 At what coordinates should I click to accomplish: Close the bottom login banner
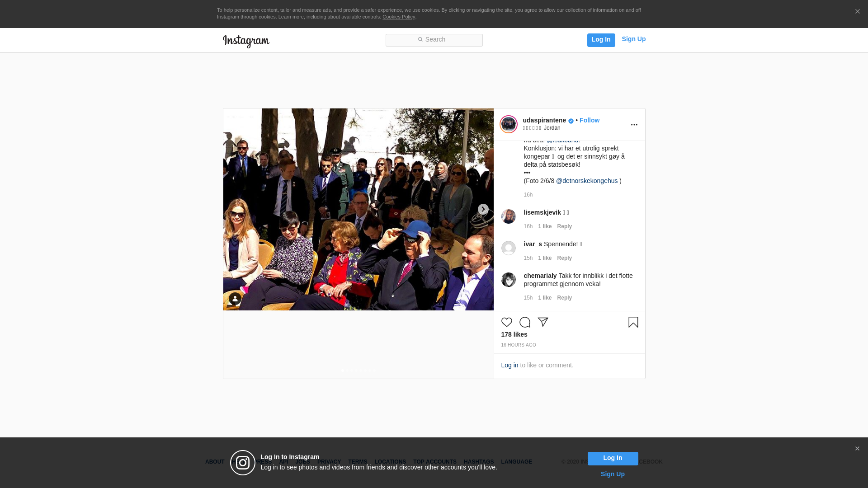(857, 449)
